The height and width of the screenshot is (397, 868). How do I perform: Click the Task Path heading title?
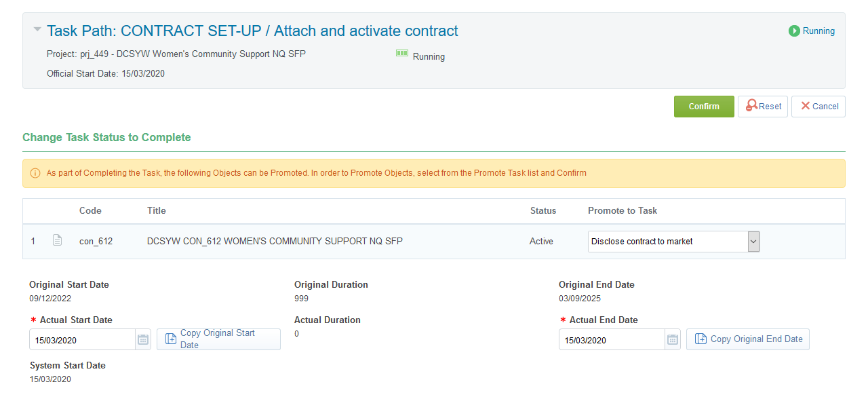[252, 31]
